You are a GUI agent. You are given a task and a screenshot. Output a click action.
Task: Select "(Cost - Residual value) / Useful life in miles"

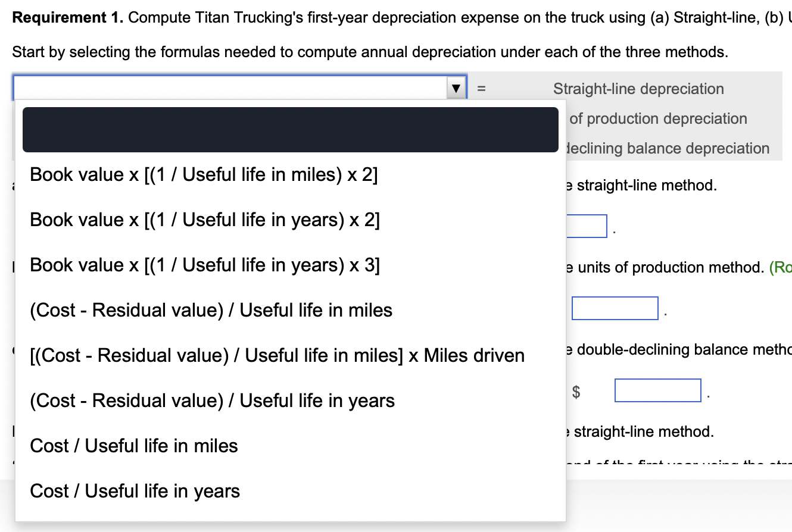[x=211, y=310]
